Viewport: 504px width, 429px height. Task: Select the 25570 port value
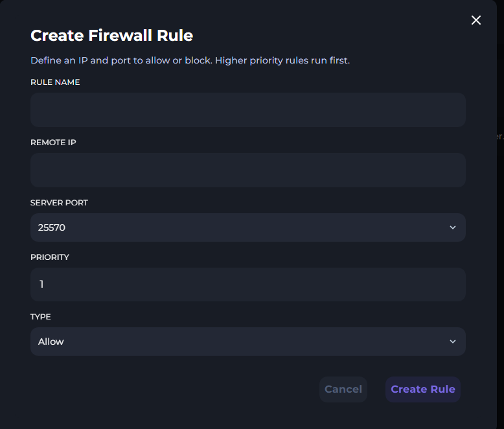(x=52, y=227)
